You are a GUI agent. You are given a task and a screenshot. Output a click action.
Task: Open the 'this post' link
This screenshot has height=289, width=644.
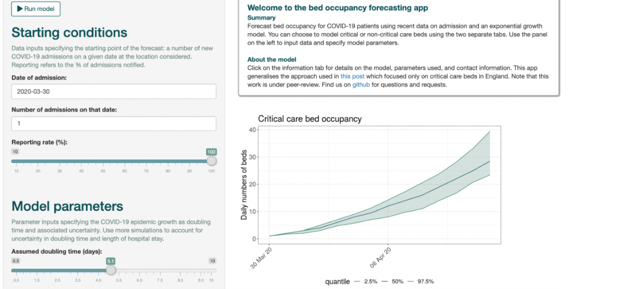tap(352, 76)
